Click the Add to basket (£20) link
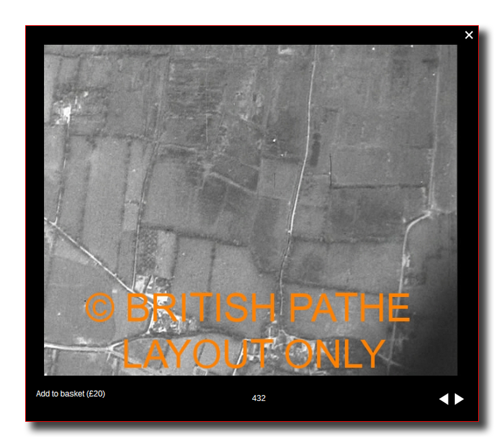Screen dimensions: 504x447 (x=71, y=393)
